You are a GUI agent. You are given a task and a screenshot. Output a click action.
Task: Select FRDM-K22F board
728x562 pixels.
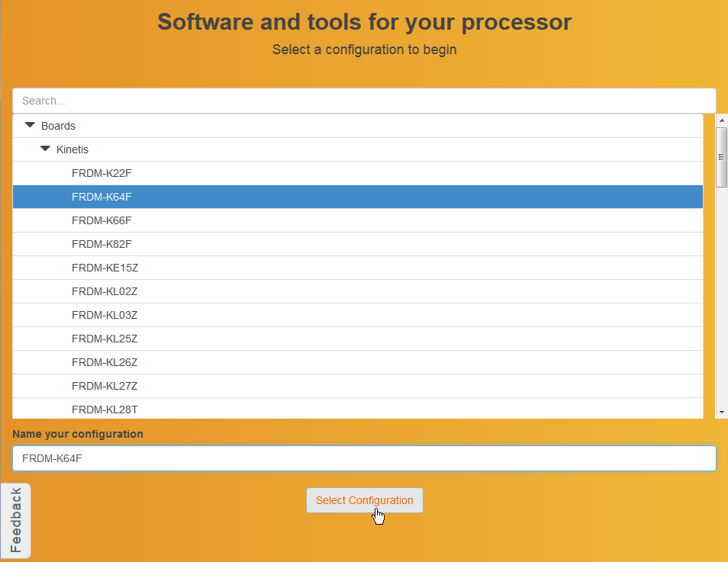coord(101,173)
